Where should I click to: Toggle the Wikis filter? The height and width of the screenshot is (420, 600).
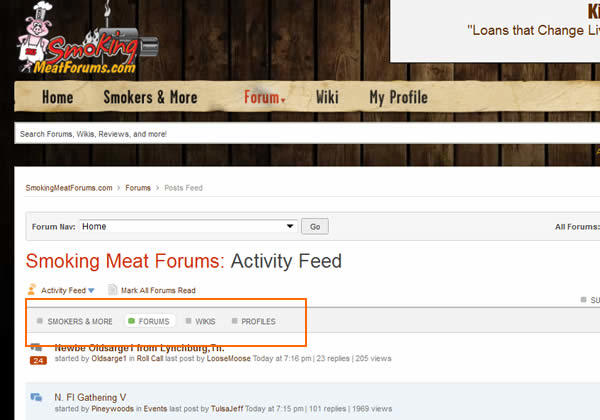[x=201, y=321]
